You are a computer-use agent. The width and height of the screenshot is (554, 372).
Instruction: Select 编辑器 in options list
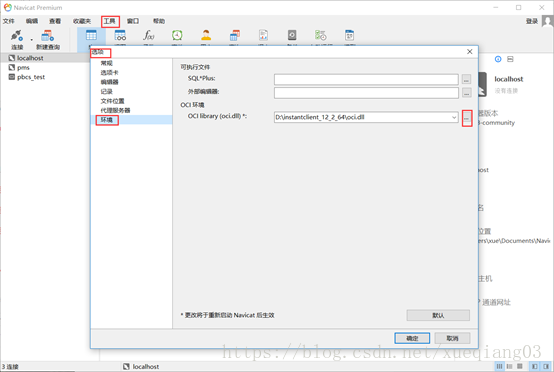coord(109,82)
